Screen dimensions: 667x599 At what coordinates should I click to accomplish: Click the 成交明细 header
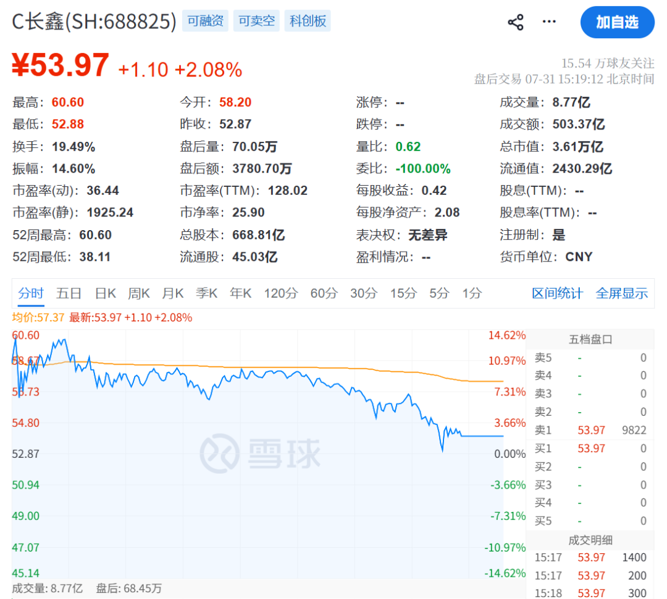coord(590,540)
